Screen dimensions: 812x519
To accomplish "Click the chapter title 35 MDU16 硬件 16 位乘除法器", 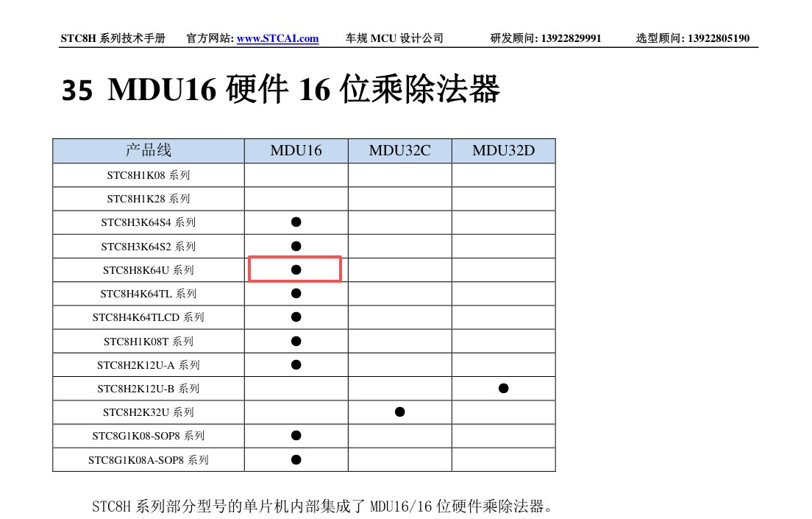I will tap(281, 89).
